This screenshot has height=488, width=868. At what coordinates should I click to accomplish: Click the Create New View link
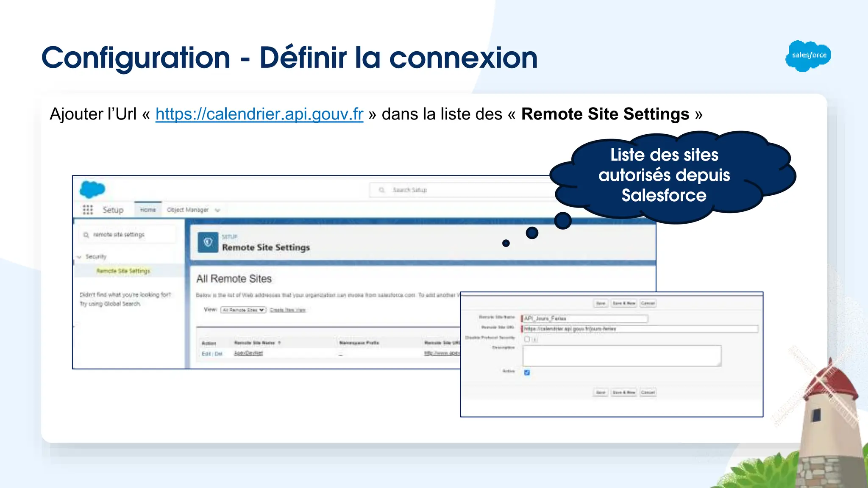[287, 310]
